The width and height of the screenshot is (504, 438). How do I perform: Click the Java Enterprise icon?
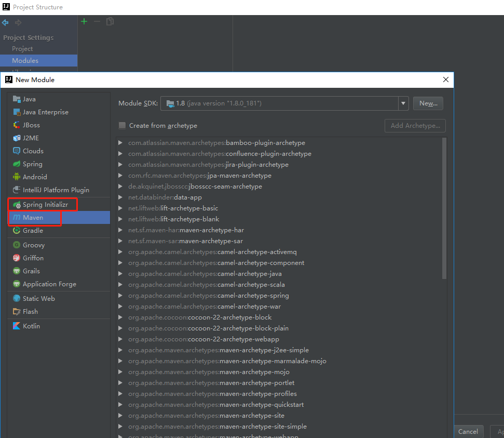click(17, 112)
